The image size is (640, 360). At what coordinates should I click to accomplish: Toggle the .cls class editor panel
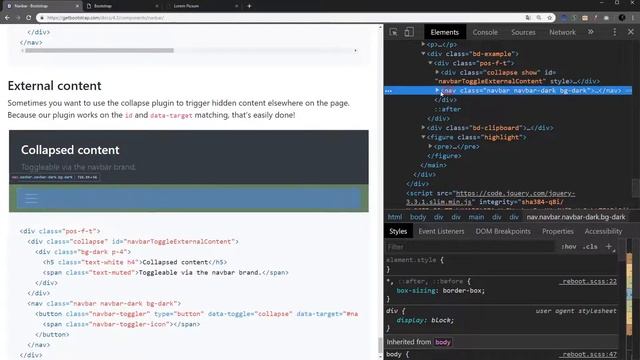[591, 247]
